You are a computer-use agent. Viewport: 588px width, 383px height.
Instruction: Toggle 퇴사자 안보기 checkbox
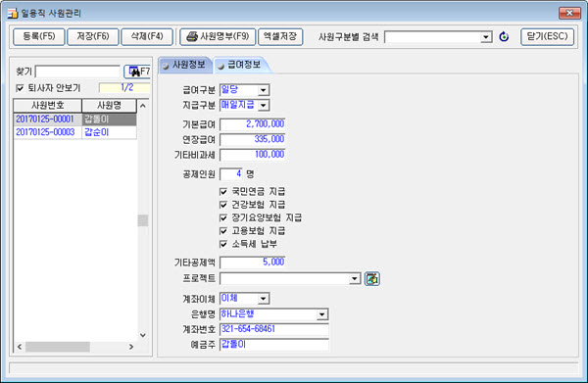coord(20,88)
